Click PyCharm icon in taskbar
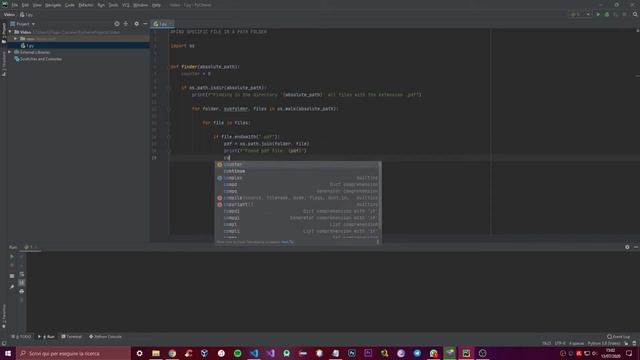This screenshot has height=360, width=640. (x=466, y=353)
